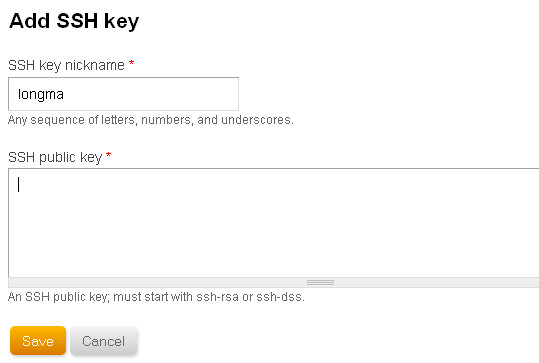Click the 'longma' text in nickname field
The image size is (539, 363).
coord(41,94)
